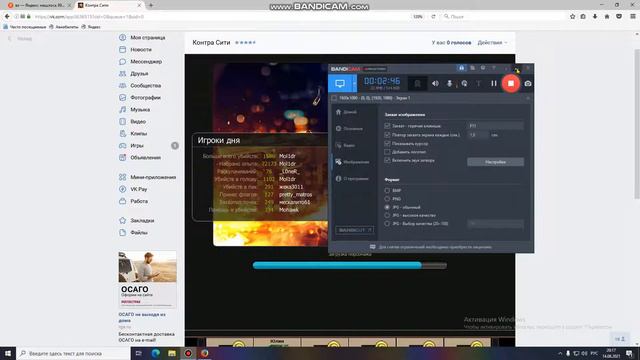
Task: Click the Bookmarks star icon in VK sidebar
Action: (x=122, y=220)
